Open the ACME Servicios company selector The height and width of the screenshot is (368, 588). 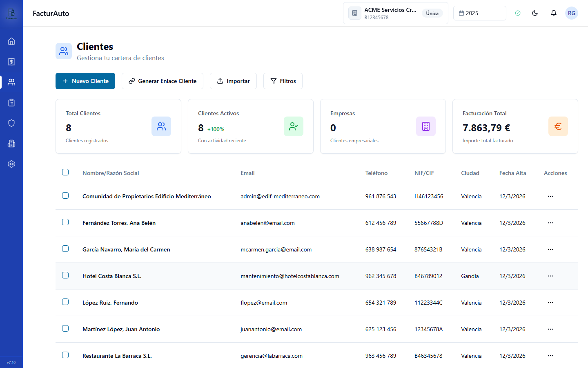(395, 13)
